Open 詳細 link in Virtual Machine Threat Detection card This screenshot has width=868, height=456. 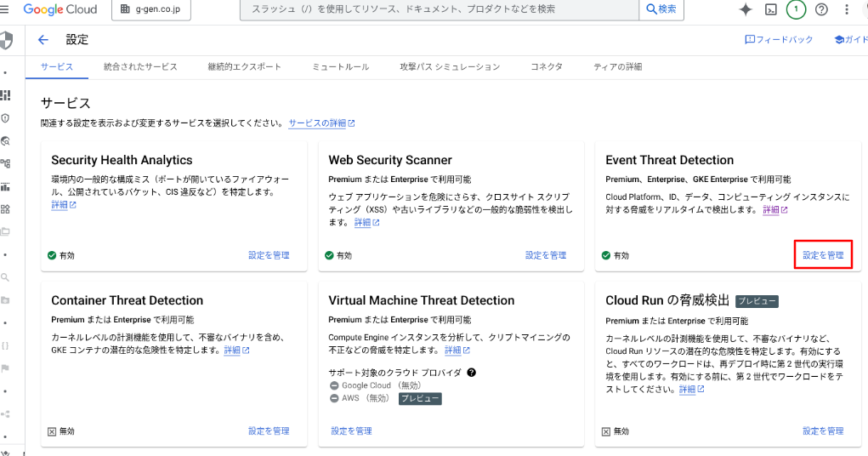[457, 351]
